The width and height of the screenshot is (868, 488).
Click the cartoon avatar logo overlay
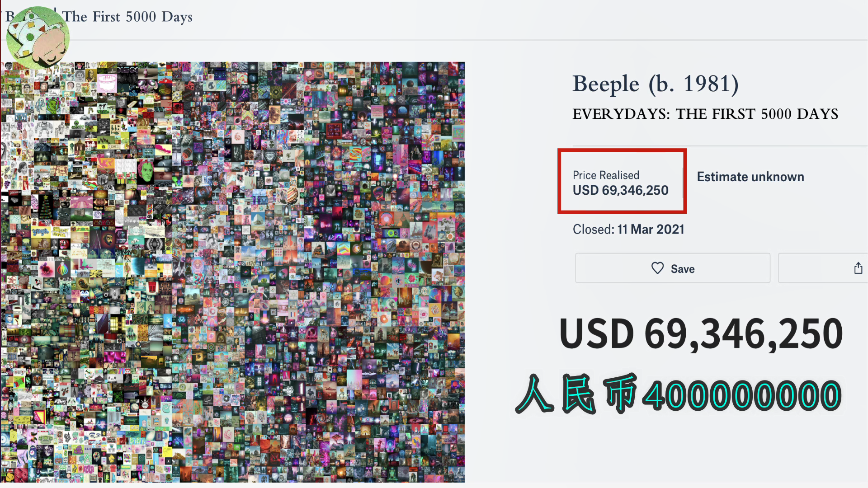[x=38, y=38]
